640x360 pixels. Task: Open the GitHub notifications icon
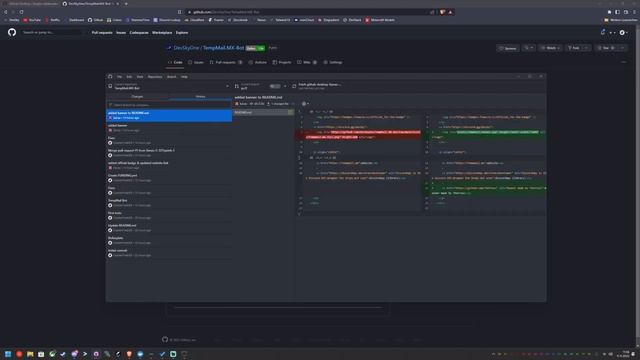[603, 32]
